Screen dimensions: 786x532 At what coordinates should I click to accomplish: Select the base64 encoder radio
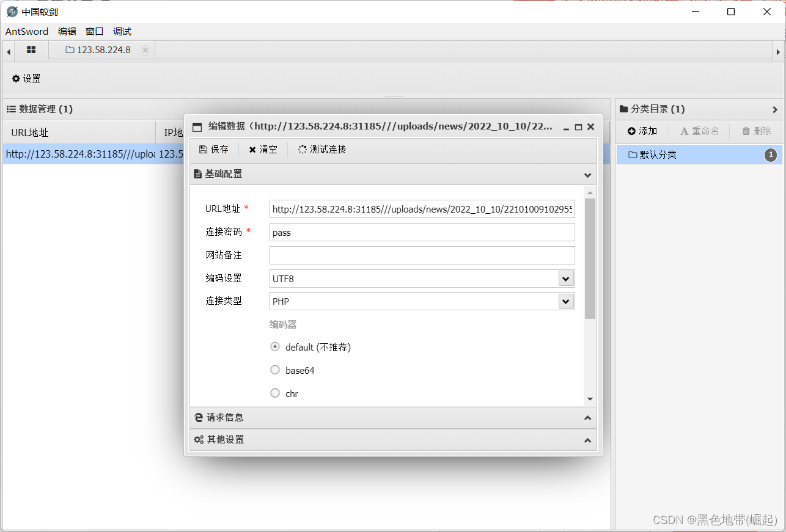coord(275,370)
